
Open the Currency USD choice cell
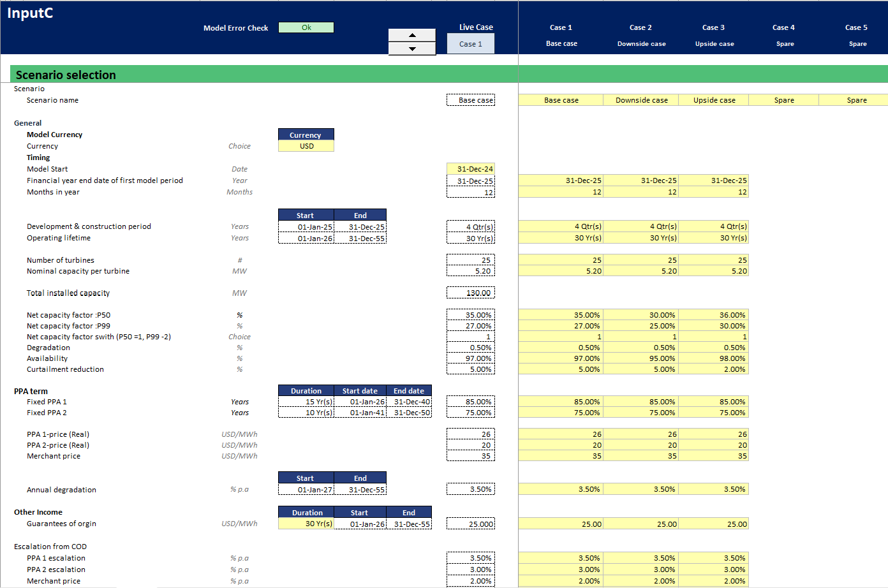306,146
